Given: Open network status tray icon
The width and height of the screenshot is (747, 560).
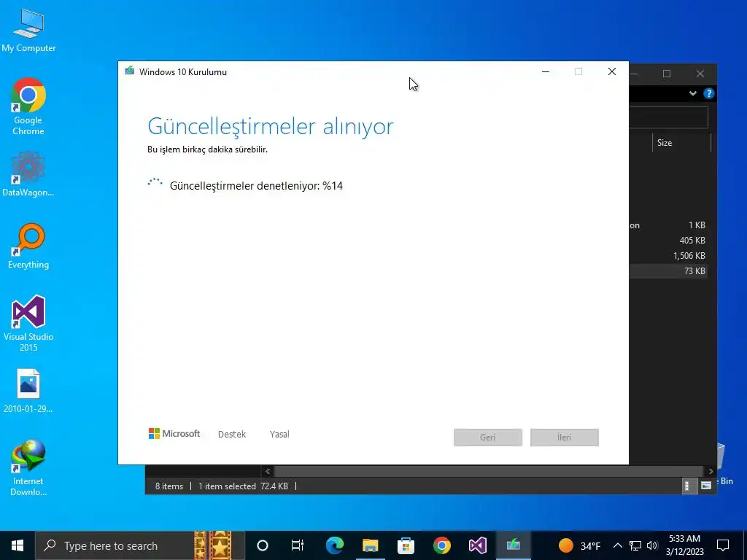Looking at the screenshot, I should point(635,545).
